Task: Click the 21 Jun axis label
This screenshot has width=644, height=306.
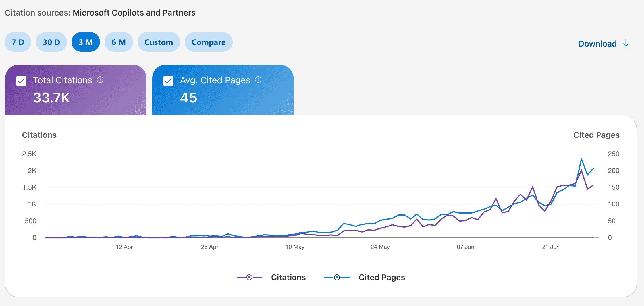Action: [x=551, y=247]
